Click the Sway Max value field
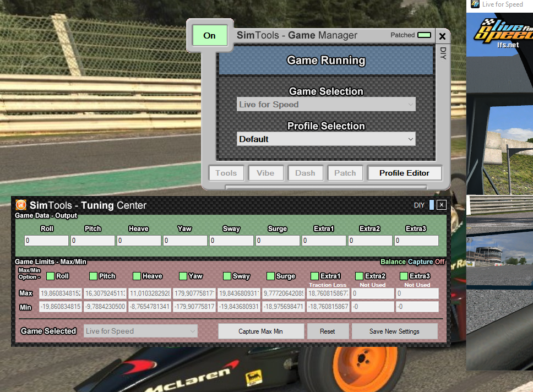Viewport: 533px width, 392px height. [x=238, y=293]
